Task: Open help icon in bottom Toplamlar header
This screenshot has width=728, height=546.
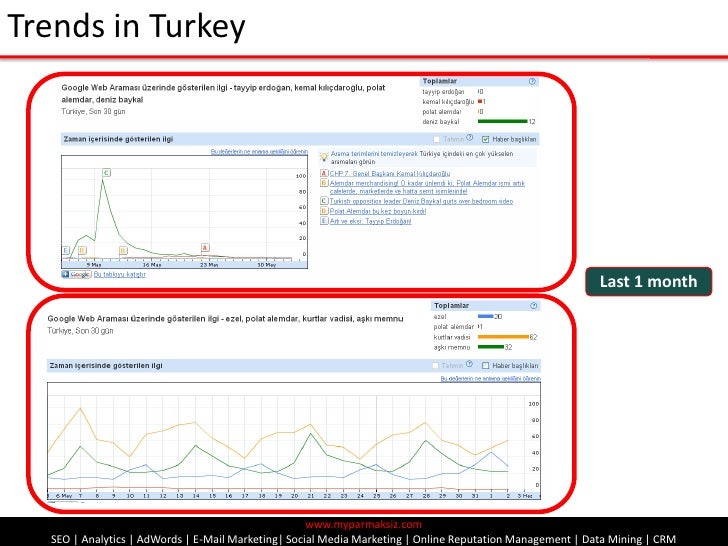Action: tap(533, 306)
